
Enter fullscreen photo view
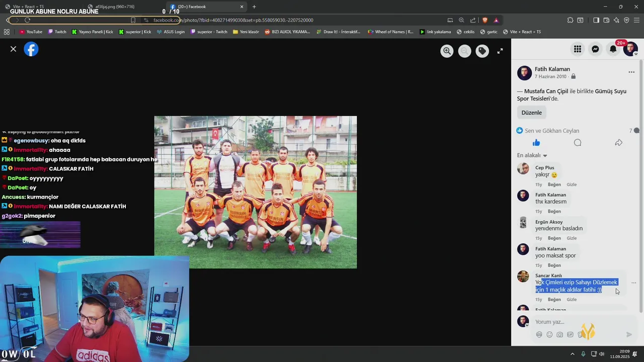coord(500,51)
